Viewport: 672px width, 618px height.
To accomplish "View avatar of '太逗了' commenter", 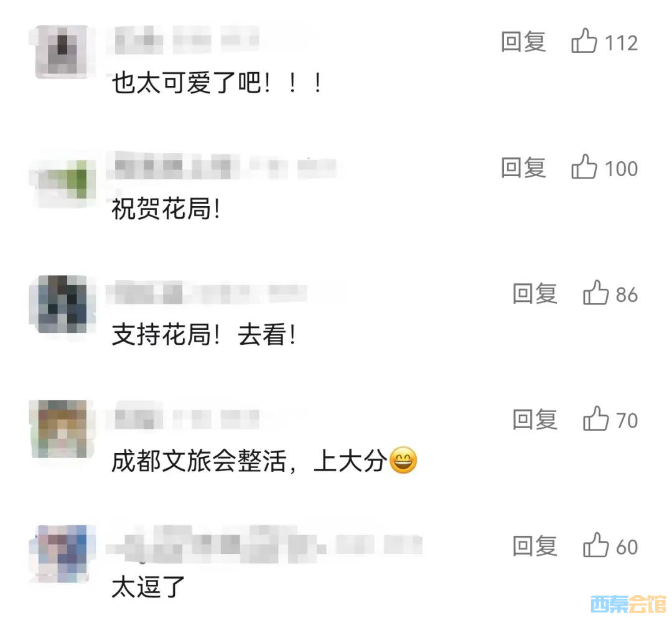I will [x=61, y=554].
